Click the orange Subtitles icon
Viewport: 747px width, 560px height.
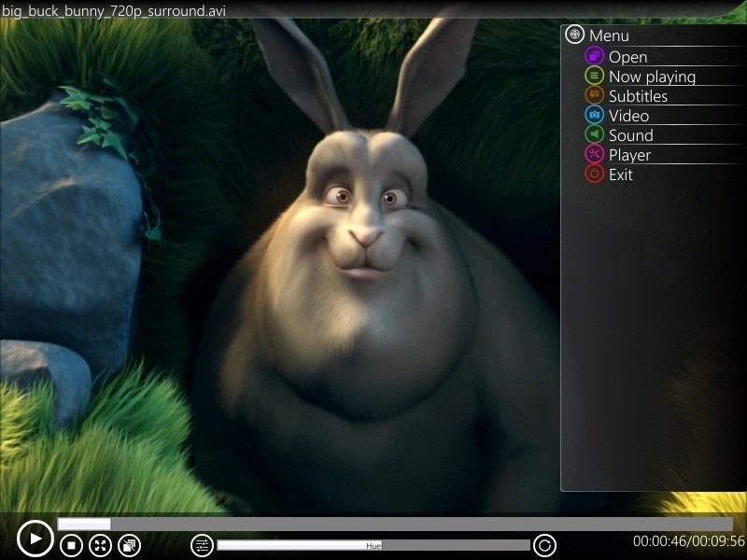coord(594,95)
